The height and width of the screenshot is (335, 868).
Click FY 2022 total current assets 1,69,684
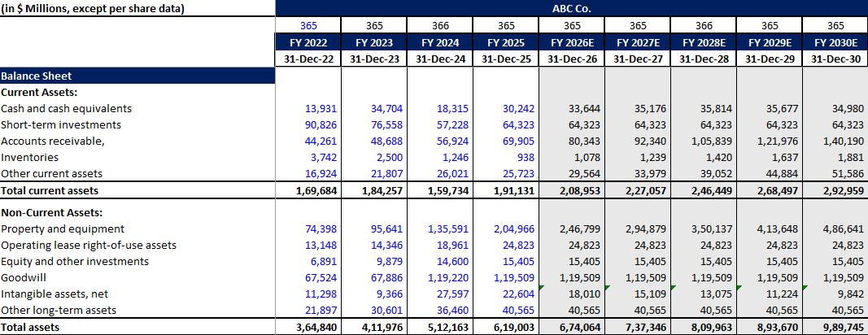(x=316, y=190)
